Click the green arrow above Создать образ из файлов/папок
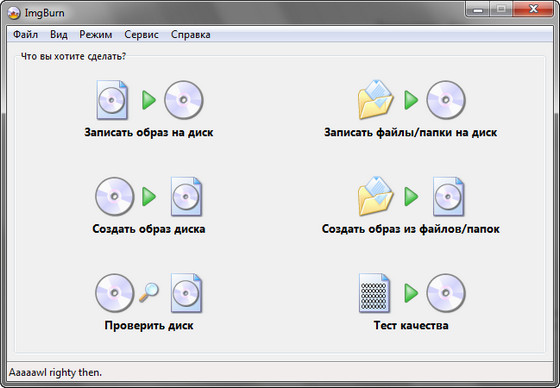The height and width of the screenshot is (388, 560). coord(411,197)
